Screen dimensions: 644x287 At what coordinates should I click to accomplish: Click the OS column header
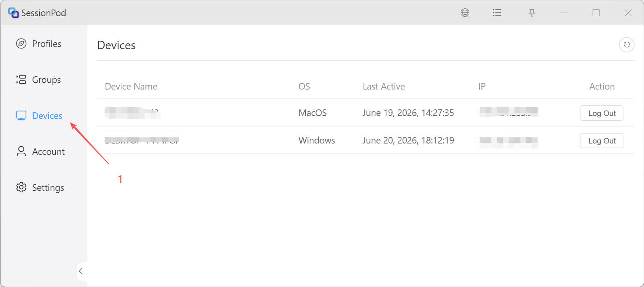(304, 86)
